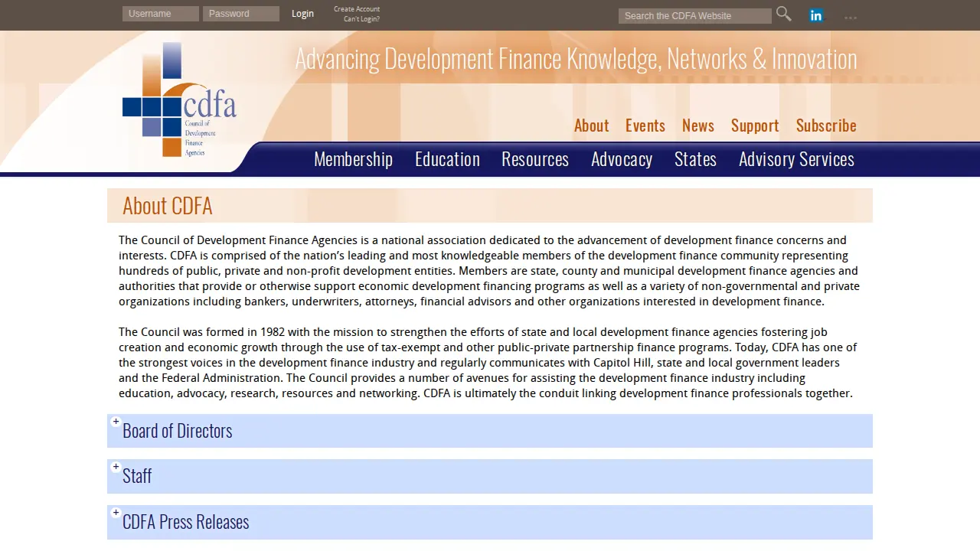The width and height of the screenshot is (980, 551).
Task: Focus the Username field
Action: tap(161, 14)
